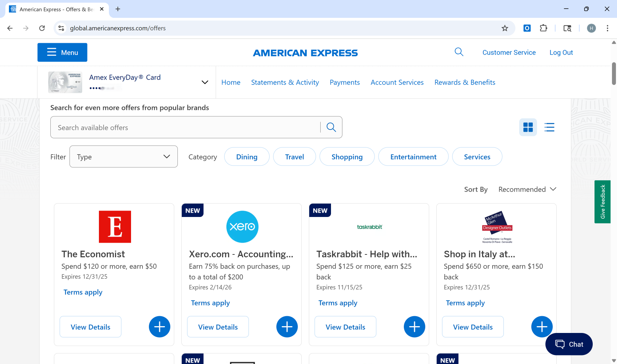This screenshot has width=617, height=364.
Task: Add The Economist offer with plus icon
Action: click(x=160, y=327)
